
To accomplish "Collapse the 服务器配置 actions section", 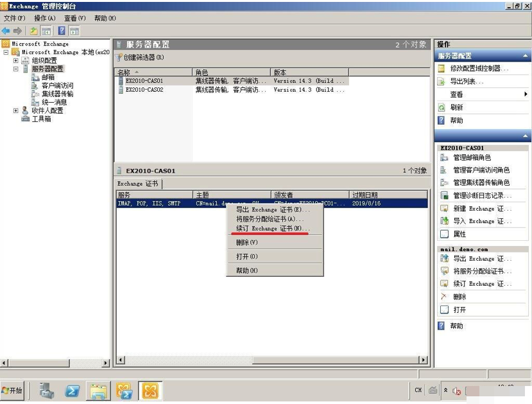I will (x=525, y=56).
